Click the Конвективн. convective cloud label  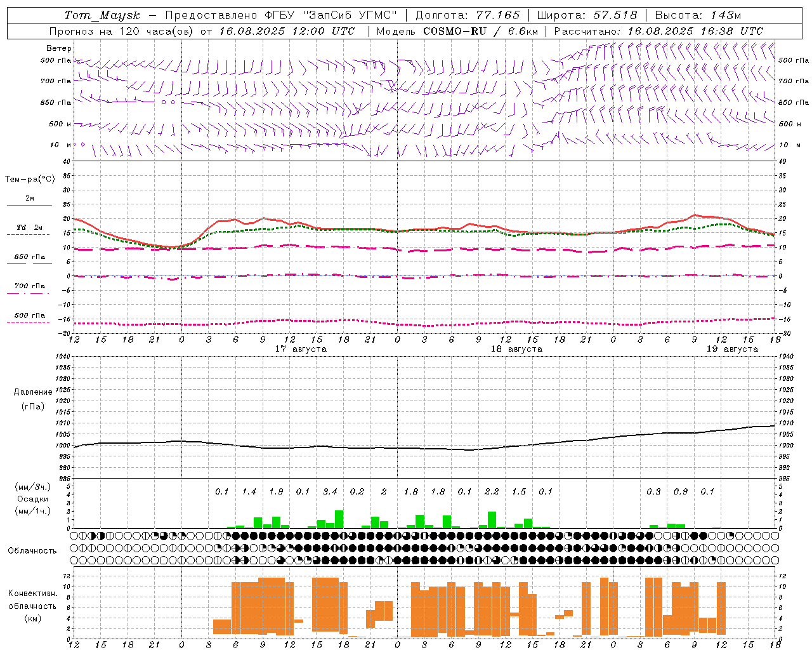click(x=32, y=594)
